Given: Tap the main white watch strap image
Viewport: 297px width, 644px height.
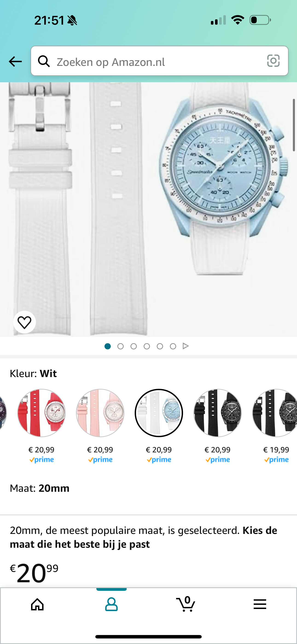Looking at the screenshot, I should [148, 210].
